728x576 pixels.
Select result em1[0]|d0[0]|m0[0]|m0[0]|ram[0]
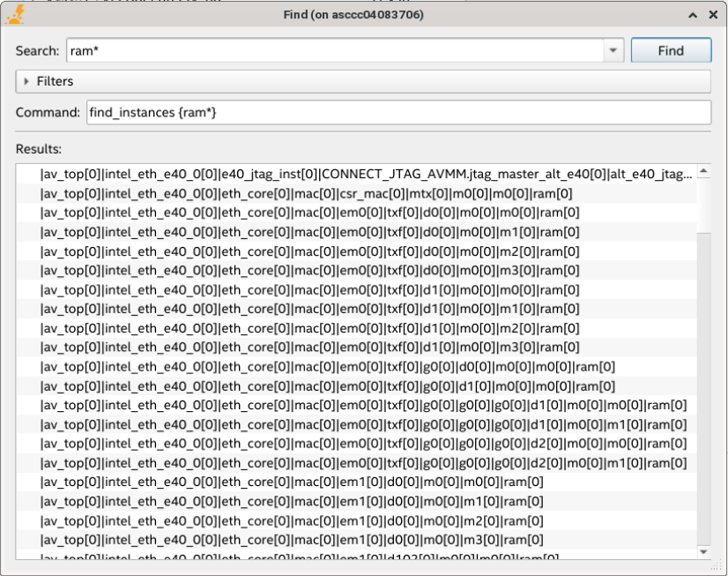point(357,482)
